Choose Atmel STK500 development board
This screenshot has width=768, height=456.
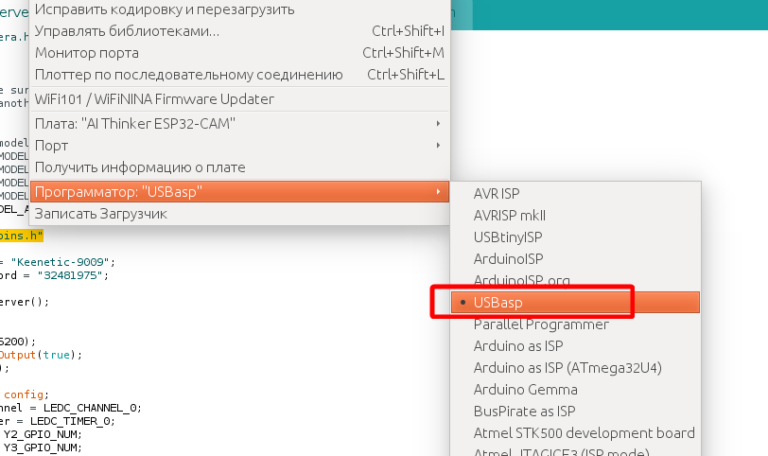click(584, 433)
